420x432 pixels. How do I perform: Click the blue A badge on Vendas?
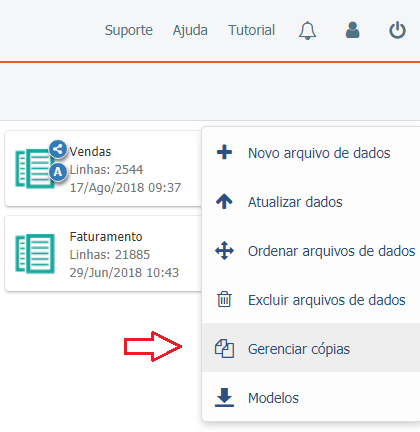pyautogui.click(x=58, y=172)
